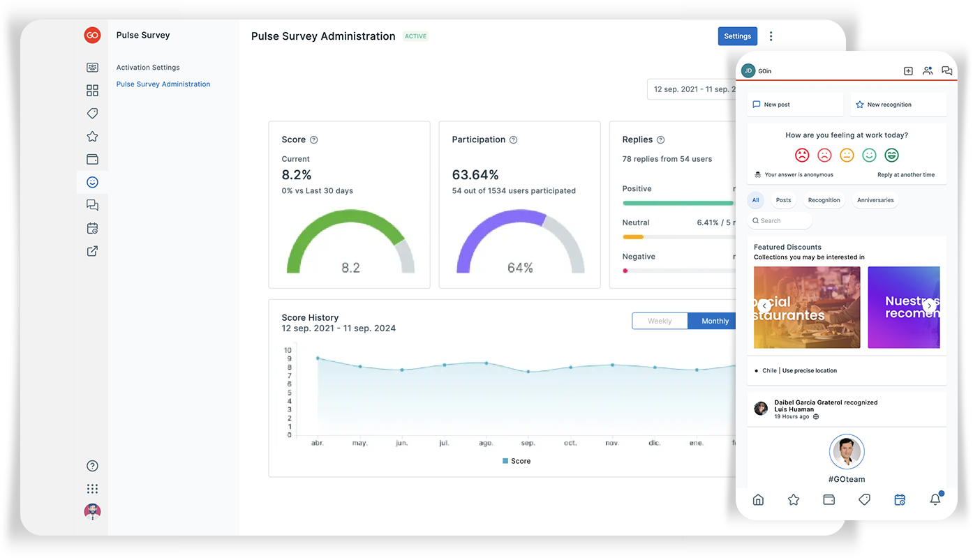Viewport: 973px width, 560px height.
Task: Click the yellow Neutral replies progress bar
Action: click(x=633, y=237)
